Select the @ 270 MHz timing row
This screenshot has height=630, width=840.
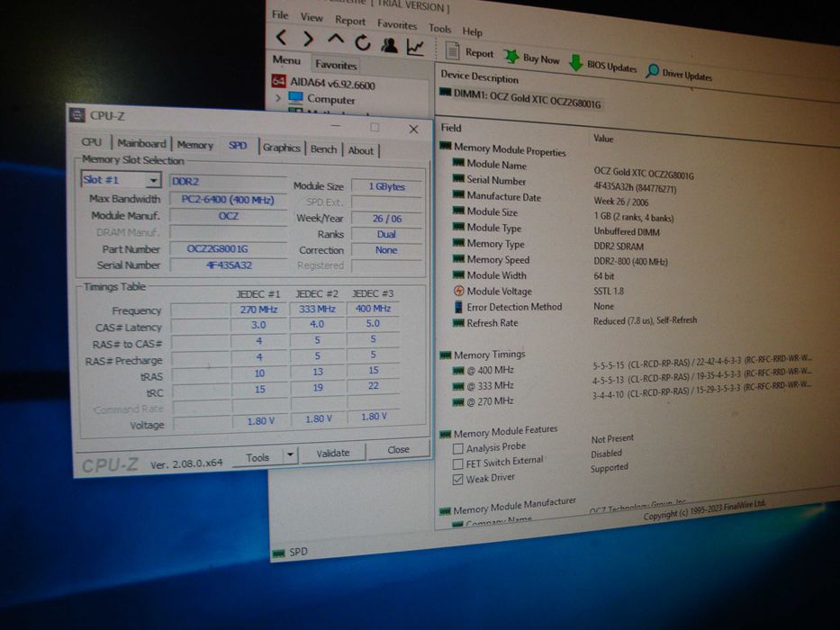[483, 401]
